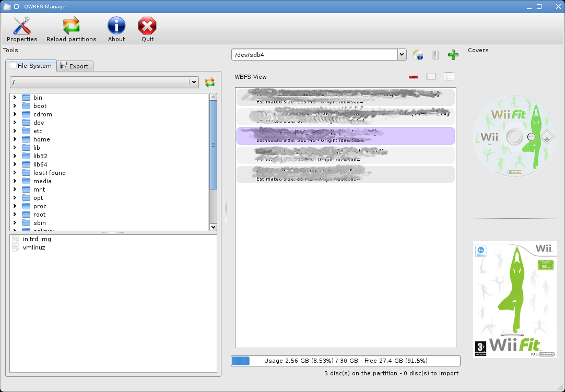Select the initrd.img file
The image size is (565, 392).
click(37, 239)
